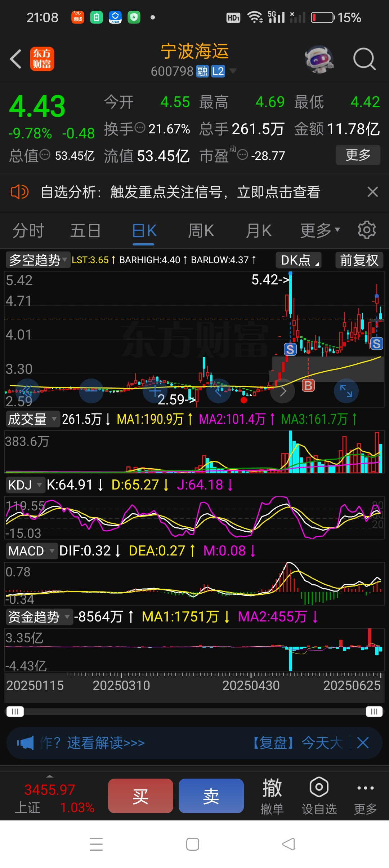The width and height of the screenshot is (389, 868).
Task: Tap the 总手 261.5万 value
Action: click(x=258, y=129)
